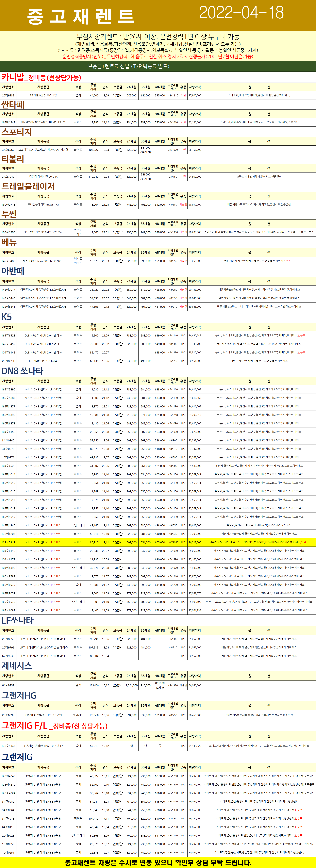Click vehicle number 20하9932 cell
Viewport: 316px width, 868px height.
[8, 95]
